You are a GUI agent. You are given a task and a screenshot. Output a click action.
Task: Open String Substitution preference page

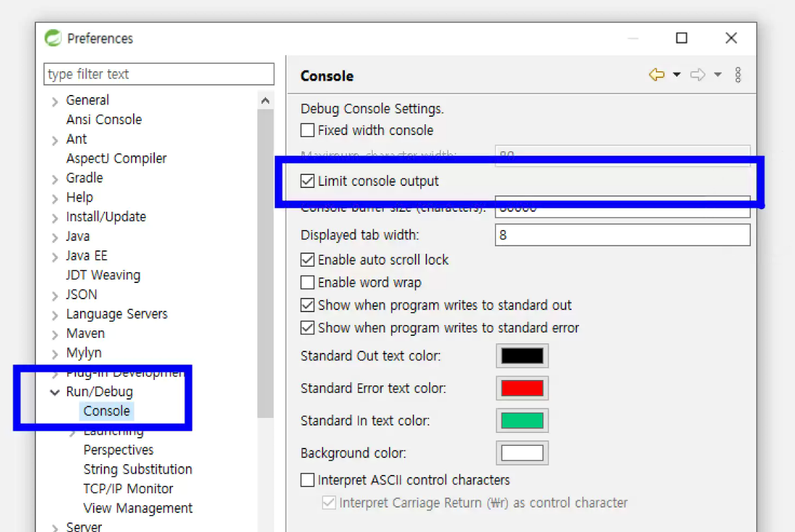(137, 469)
